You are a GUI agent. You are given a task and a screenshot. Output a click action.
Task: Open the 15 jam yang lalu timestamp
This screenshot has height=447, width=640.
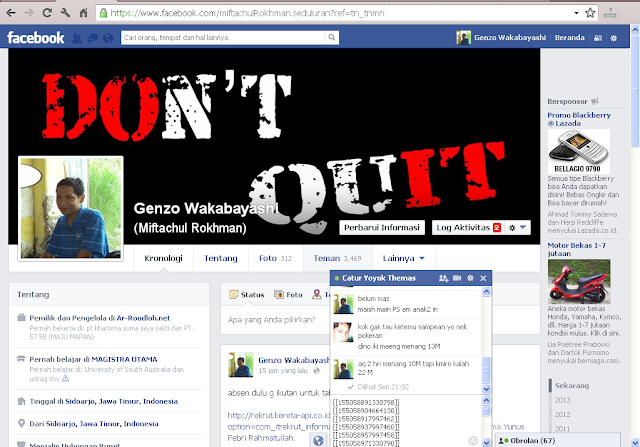pos(282,371)
